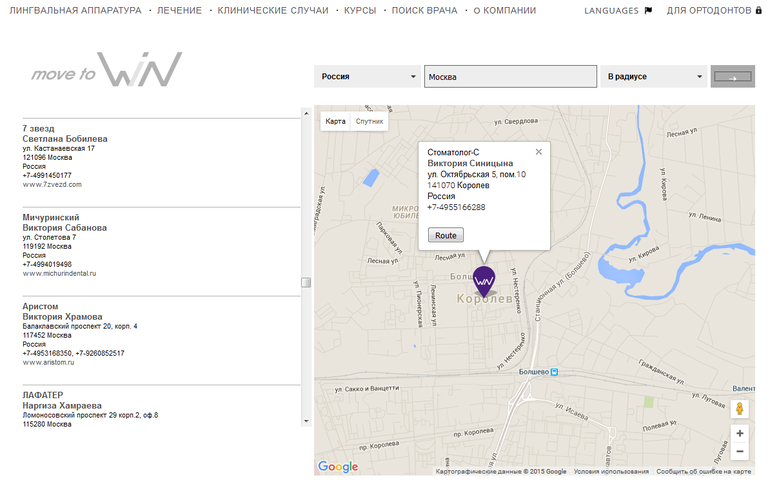The image size is (770, 500).
Task: Click the lock icon next to ДЛЯ ОРТОДОНТОВ
Action: pyautogui.click(x=758, y=10)
